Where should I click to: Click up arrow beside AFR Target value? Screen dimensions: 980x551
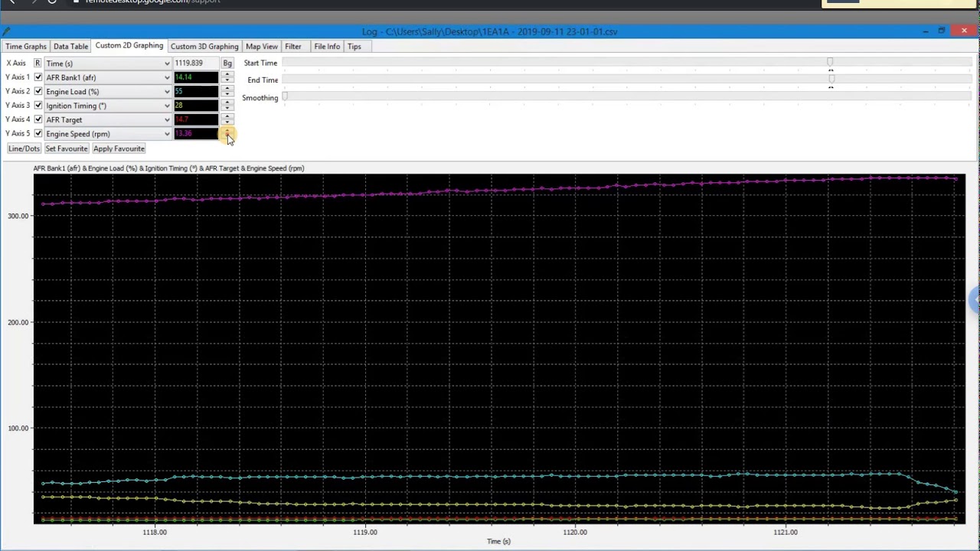pyautogui.click(x=227, y=116)
